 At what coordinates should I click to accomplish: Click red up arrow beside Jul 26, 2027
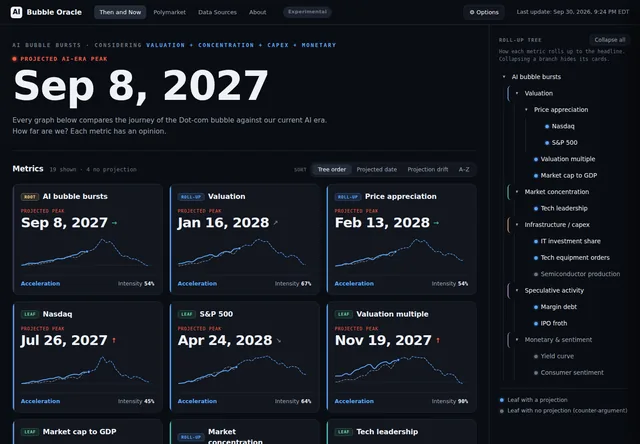[x=114, y=340]
